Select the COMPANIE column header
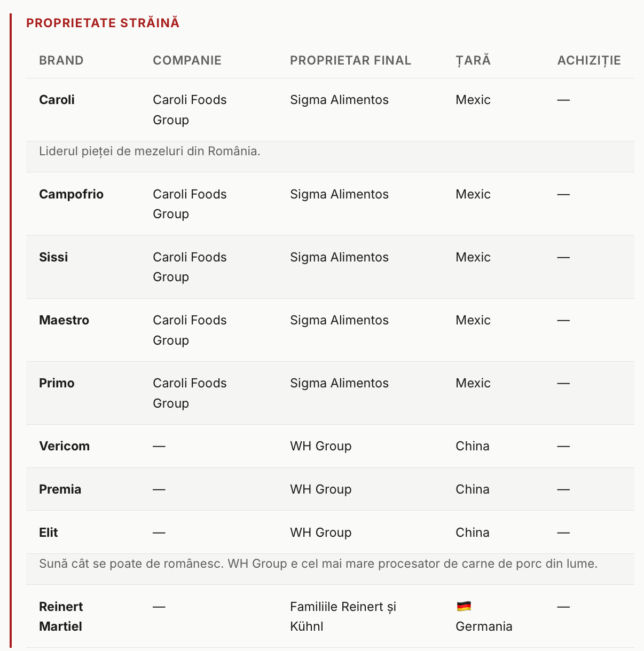 pos(187,60)
